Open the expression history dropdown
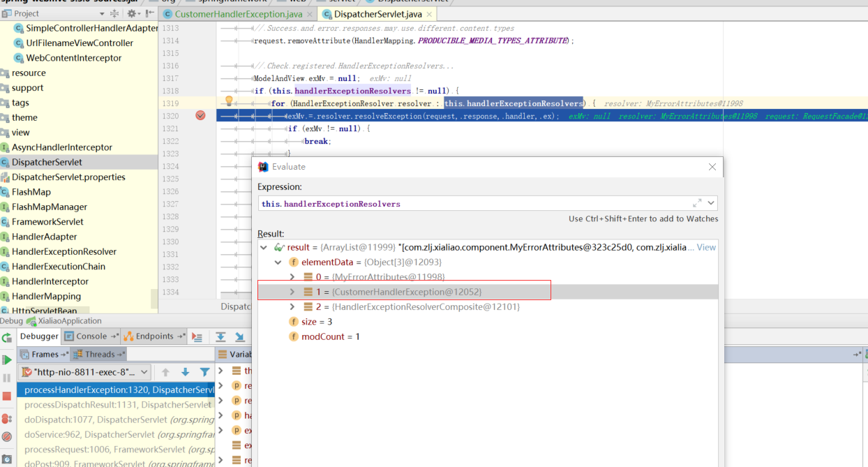This screenshot has width=868, height=467. [711, 203]
